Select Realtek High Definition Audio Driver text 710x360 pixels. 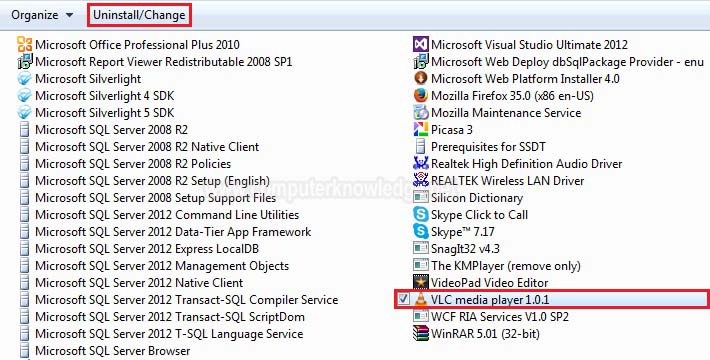pyautogui.click(x=527, y=164)
